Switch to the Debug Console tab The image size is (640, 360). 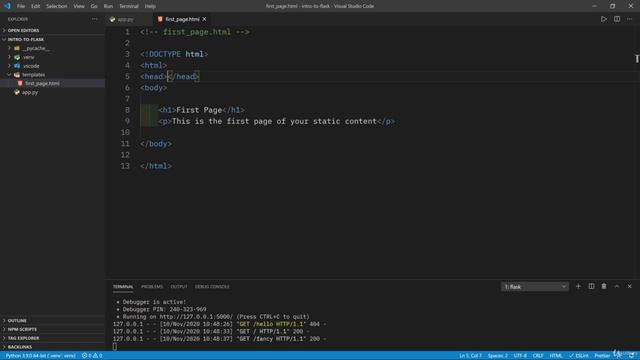tap(212, 287)
